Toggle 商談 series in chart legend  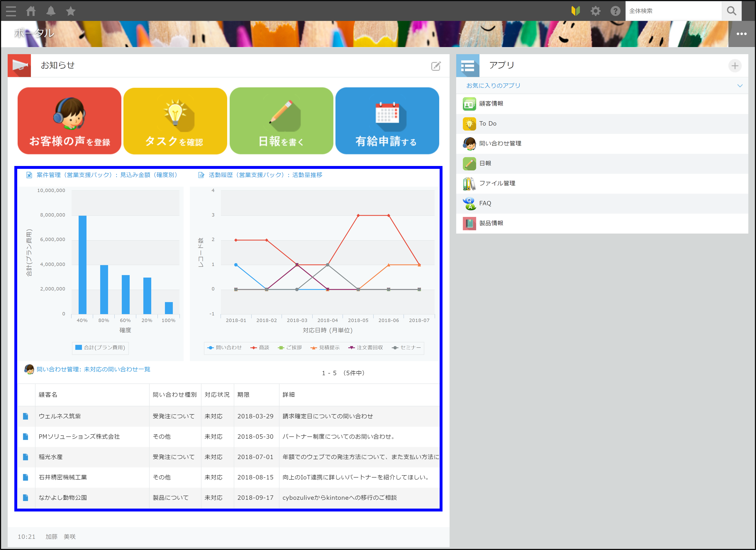pos(260,348)
